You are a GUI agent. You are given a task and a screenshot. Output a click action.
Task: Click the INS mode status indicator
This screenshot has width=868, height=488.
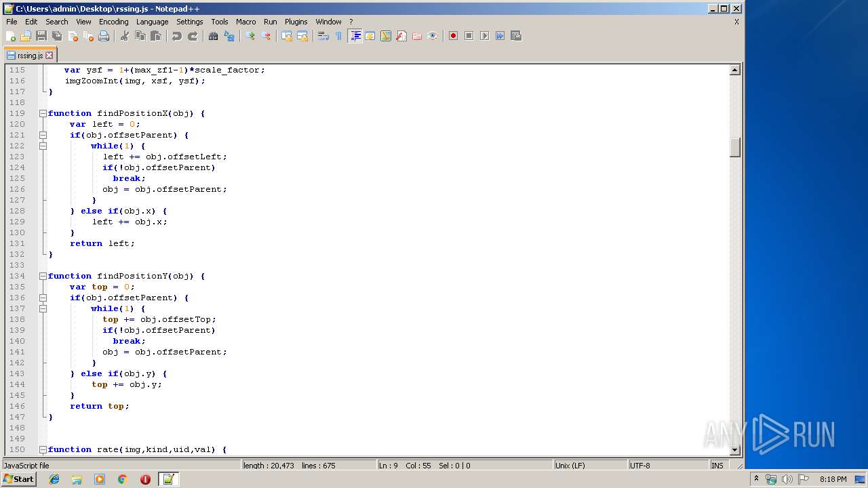717,466
